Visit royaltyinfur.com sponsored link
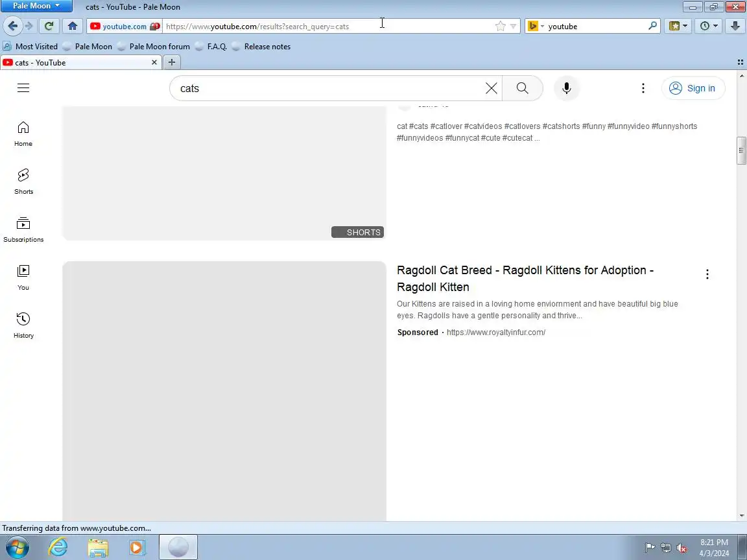Image resolution: width=747 pixels, height=560 pixels. tap(496, 332)
